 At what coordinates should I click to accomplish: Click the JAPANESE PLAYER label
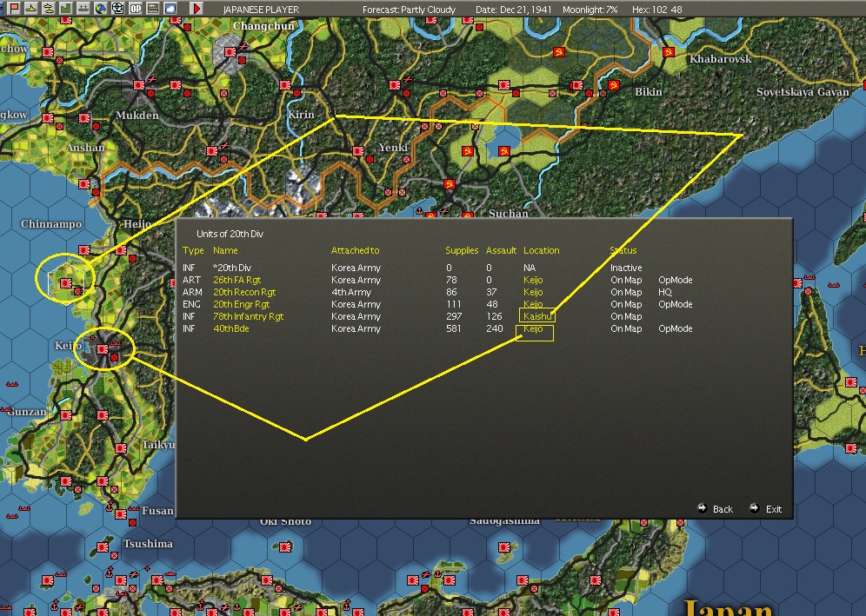261,10
